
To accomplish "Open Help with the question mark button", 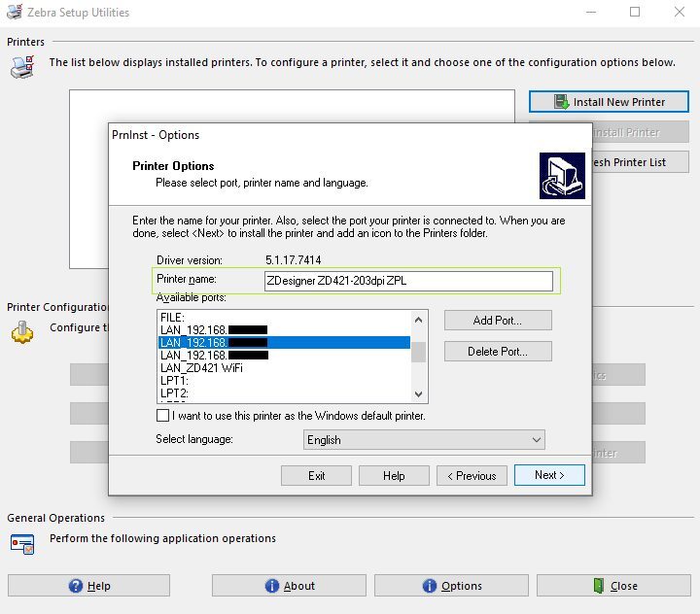I will point(88,586).
